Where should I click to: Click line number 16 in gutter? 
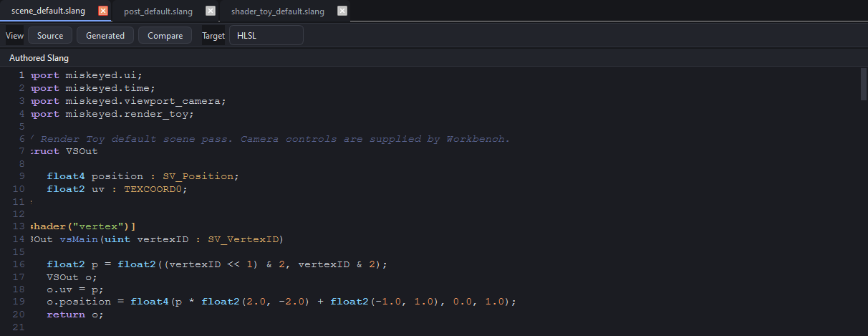tap(19, 264)
